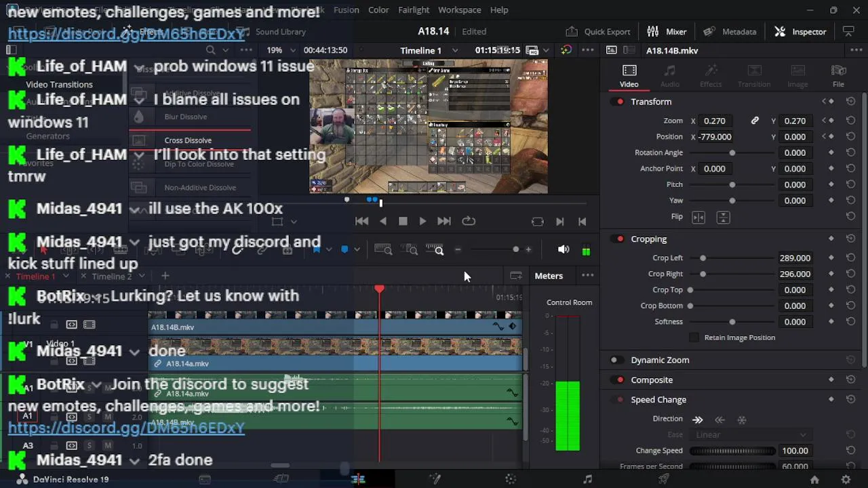Set speed direction to forward
This screenshot has width=868, height=488.
(697, 420)
